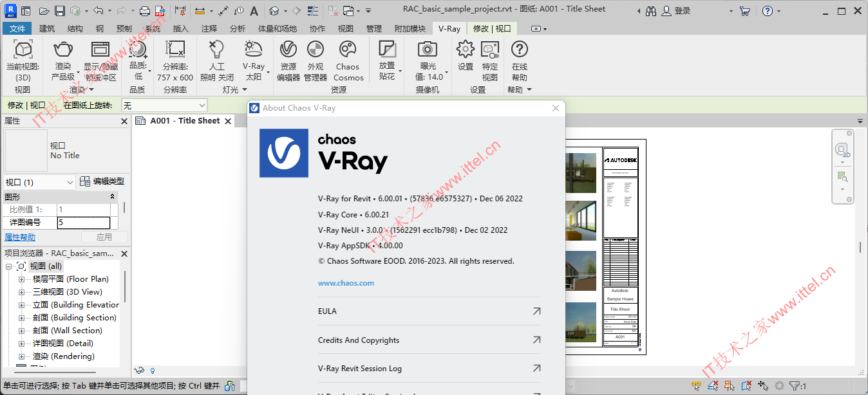
Task: Open the Info Center help icon
Action: coord(767,11)
